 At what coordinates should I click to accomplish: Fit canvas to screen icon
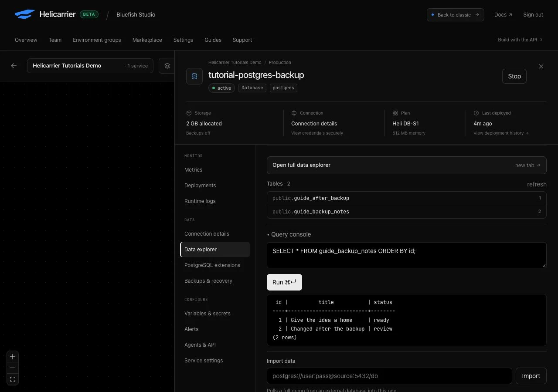[13, 379]
